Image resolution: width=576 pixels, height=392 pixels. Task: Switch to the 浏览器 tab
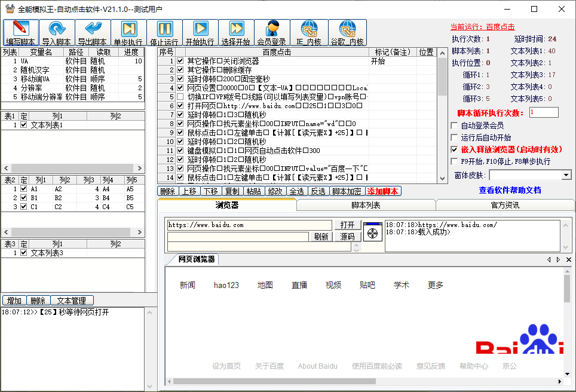pyautogui.click(x=227, y=205)
